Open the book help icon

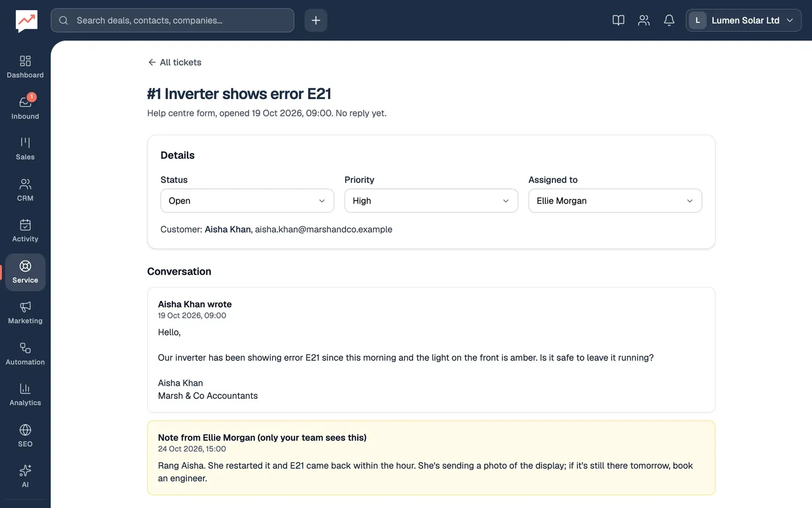click(x=618, y=20)
